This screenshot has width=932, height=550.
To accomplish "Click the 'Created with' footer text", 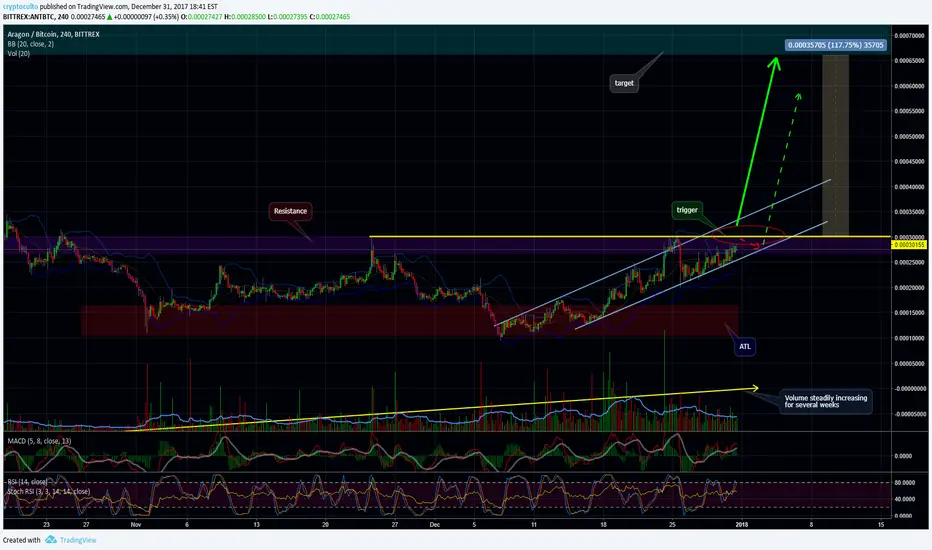I will click(x=21, y=540).
